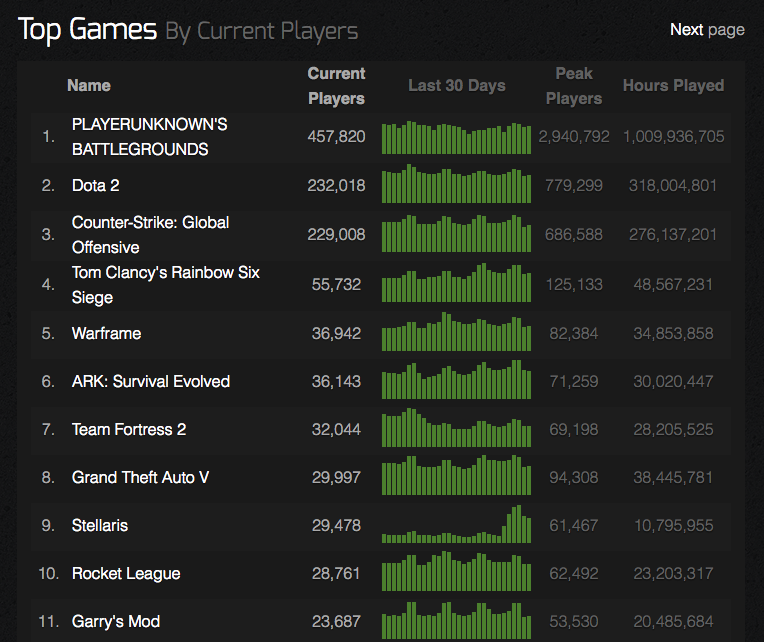Select current players value 29,997

pos(336,477)
